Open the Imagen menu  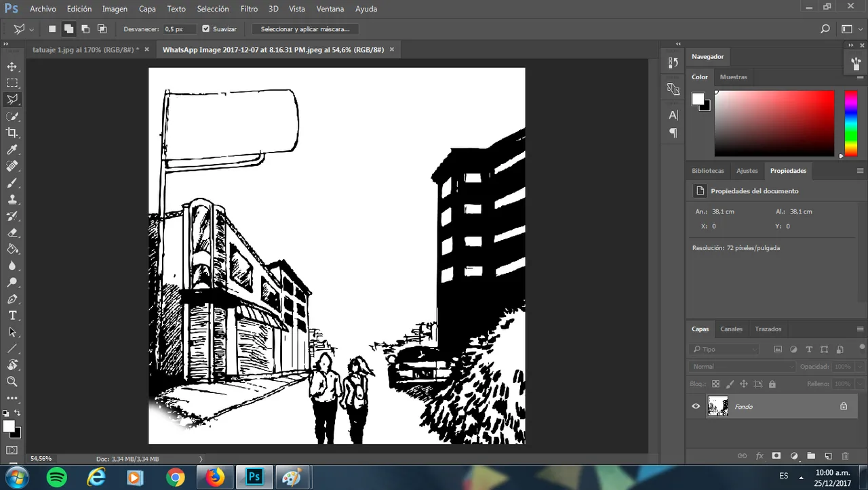pyautogui.click(x=115, y=9)
